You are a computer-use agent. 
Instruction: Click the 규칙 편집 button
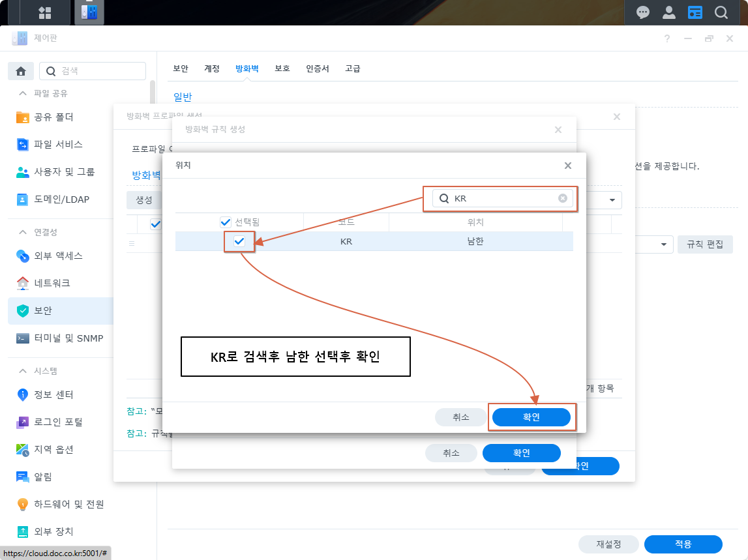click(x=705, y=244)
